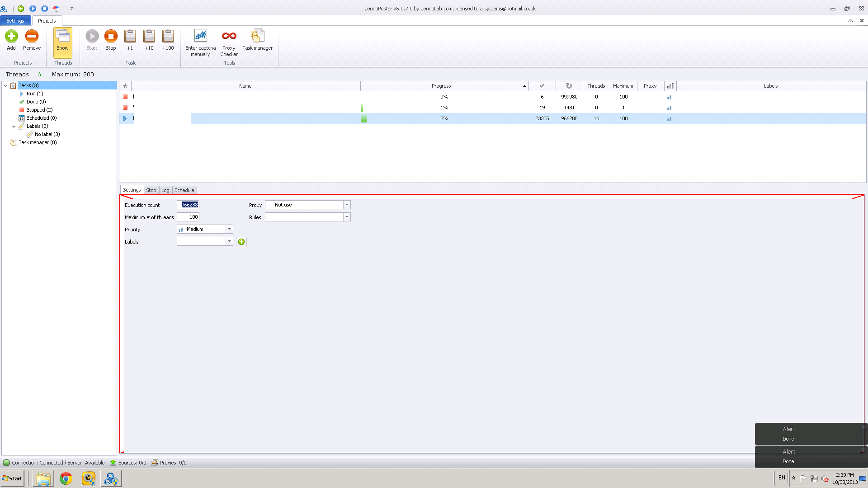Screen dimensions: 868x488
Task: Open the Priority Medium dropdown
Action: click(229, 229)
